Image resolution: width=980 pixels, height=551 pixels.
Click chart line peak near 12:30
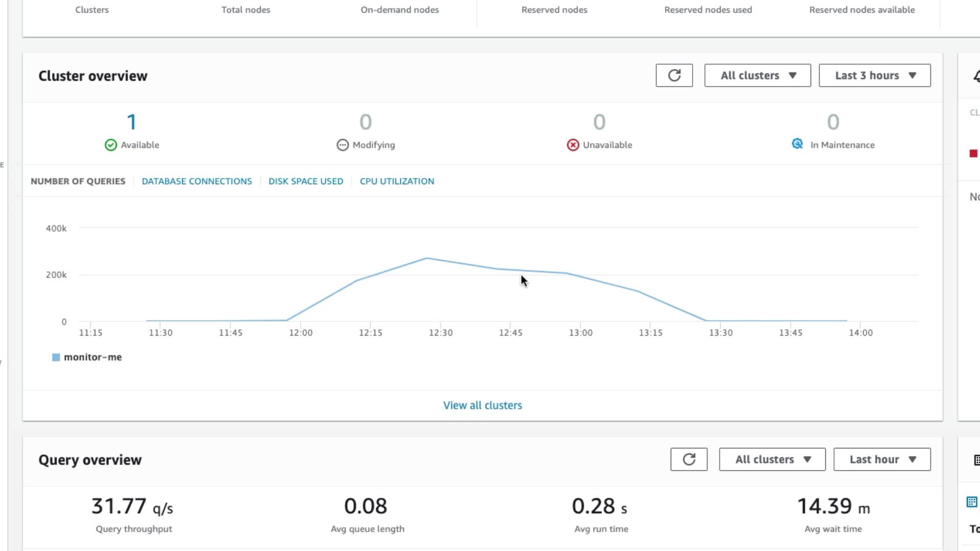click(x=427, y=258)
